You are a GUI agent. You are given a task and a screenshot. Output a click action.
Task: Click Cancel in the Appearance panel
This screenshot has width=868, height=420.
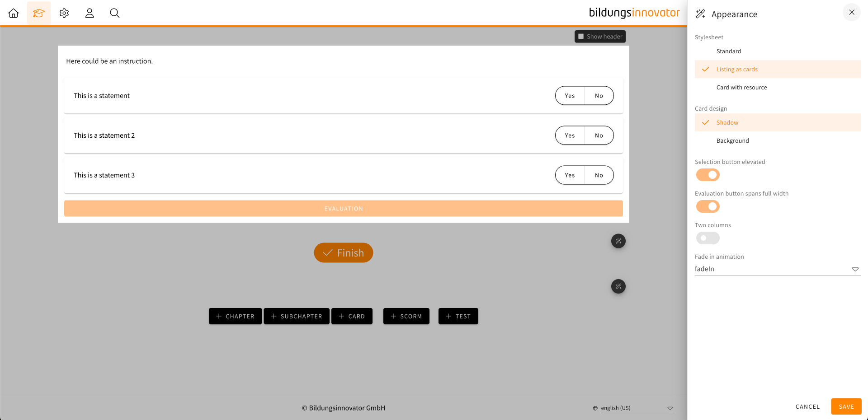[807, 406]
